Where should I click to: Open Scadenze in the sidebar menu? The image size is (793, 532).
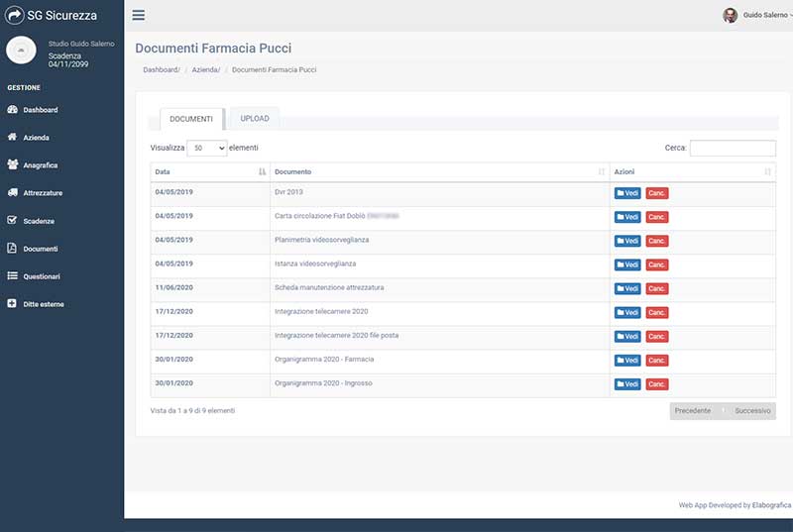tap(39, 221)
